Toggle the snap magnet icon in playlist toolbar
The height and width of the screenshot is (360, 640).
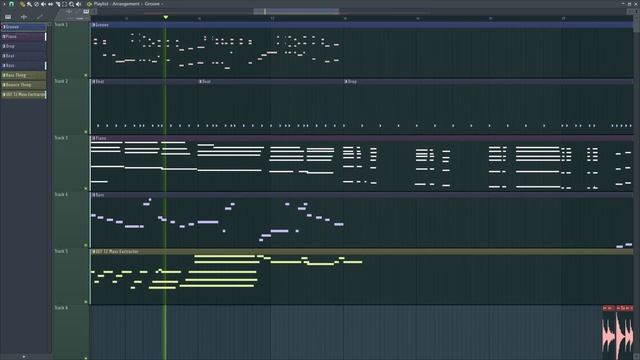[11, 4]
